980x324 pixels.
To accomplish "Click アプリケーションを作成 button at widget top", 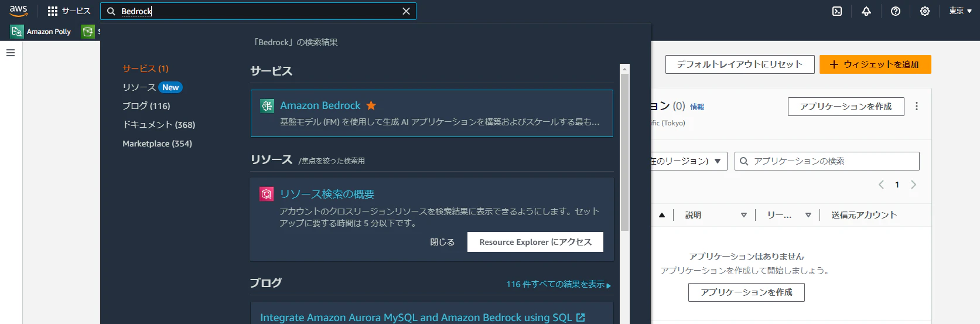I will point(846,107).
